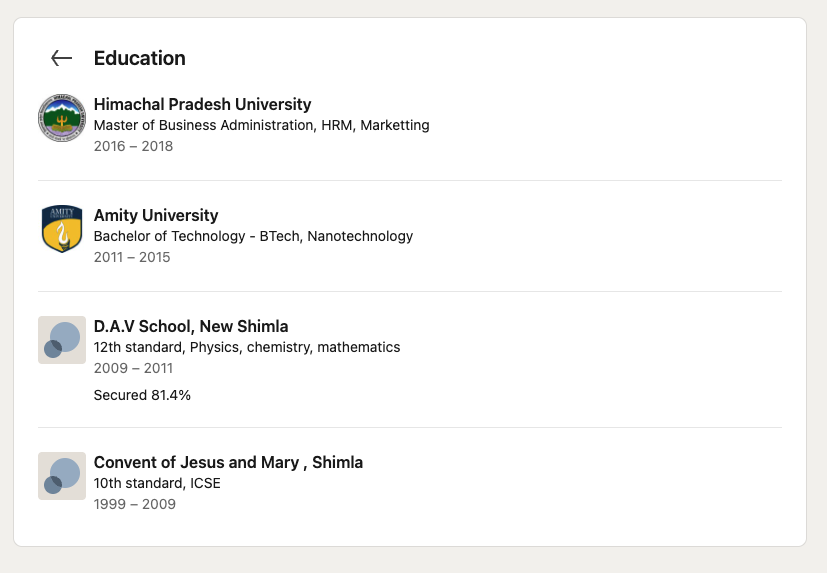Select the Bachelor of Technology Nanotechnology text
Image resolution: width=827 pixels, height=573 pixels.
(253, 236)
